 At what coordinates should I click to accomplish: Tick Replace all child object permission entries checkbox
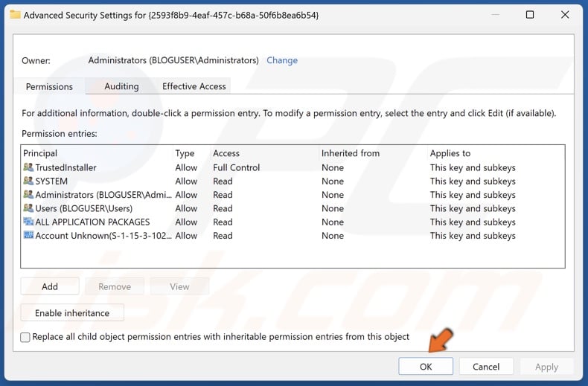click(x=25, y=337)
